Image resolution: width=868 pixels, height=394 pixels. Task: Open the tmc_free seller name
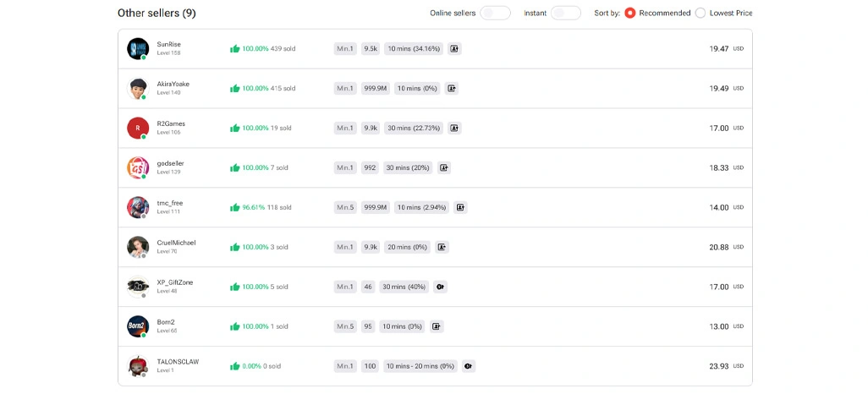click(170, 203)
